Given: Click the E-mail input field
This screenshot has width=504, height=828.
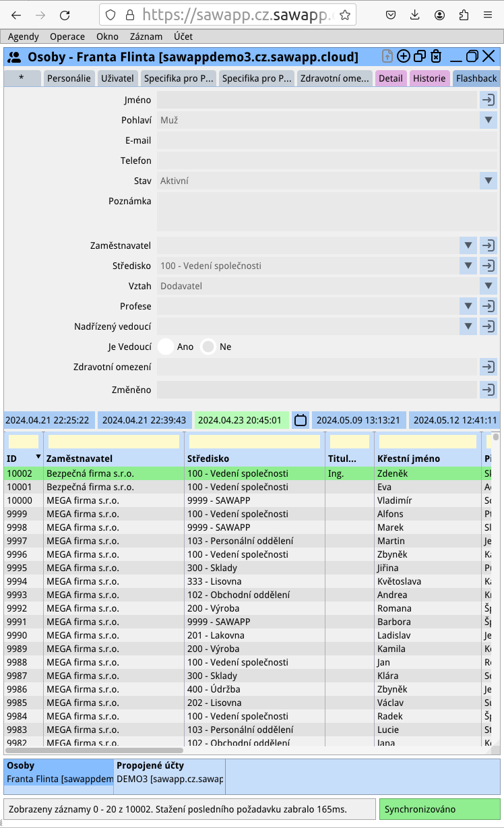Looking at the screenshot, I should (x=327, y=140).
